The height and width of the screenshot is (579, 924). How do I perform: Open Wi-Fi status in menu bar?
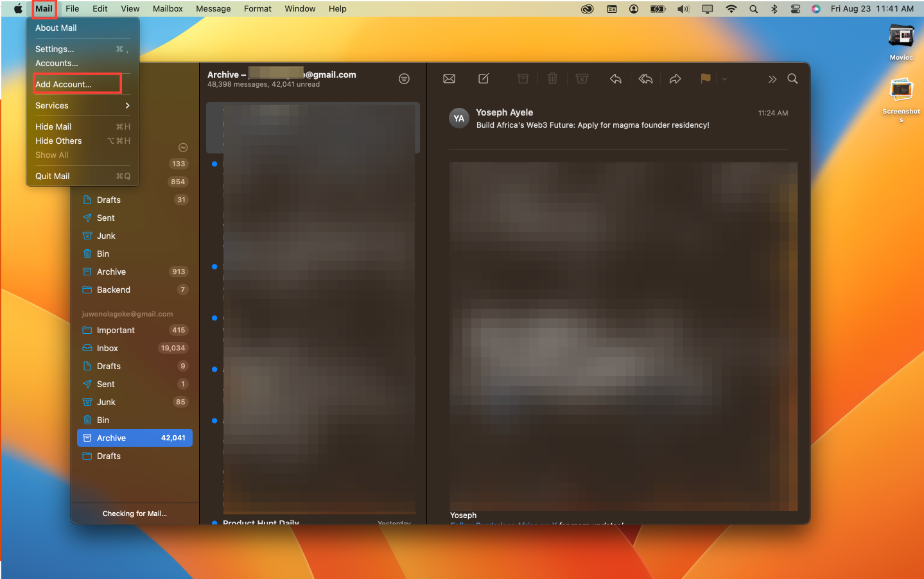coord(731,8)
